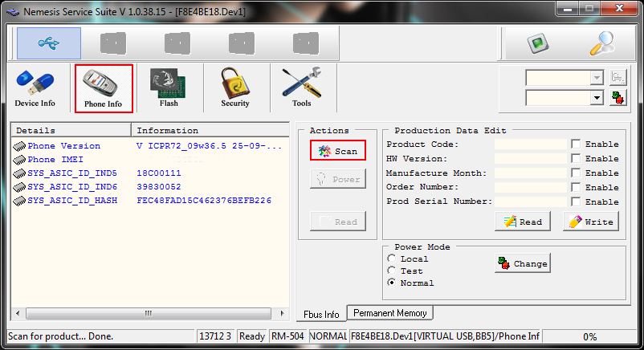The image size is (644, 350).
Task: Click Write in Production Data Edit
Action: pos(591,222)
